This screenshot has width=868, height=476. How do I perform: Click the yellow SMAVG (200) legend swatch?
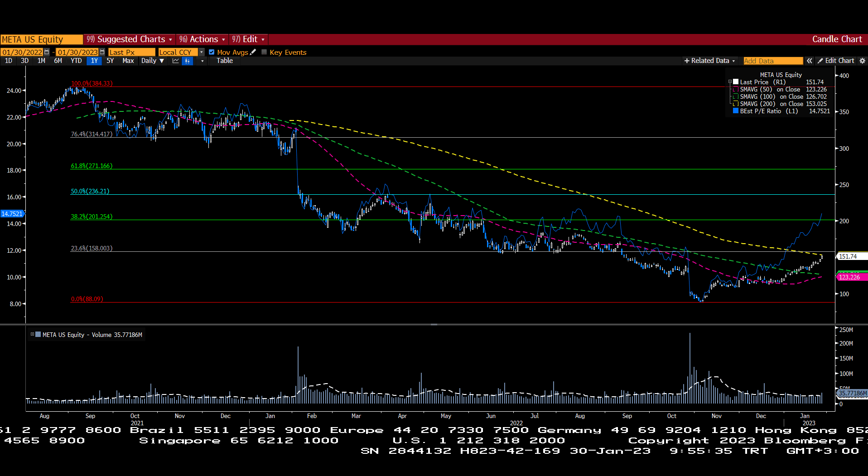click(x=736, y=104)
